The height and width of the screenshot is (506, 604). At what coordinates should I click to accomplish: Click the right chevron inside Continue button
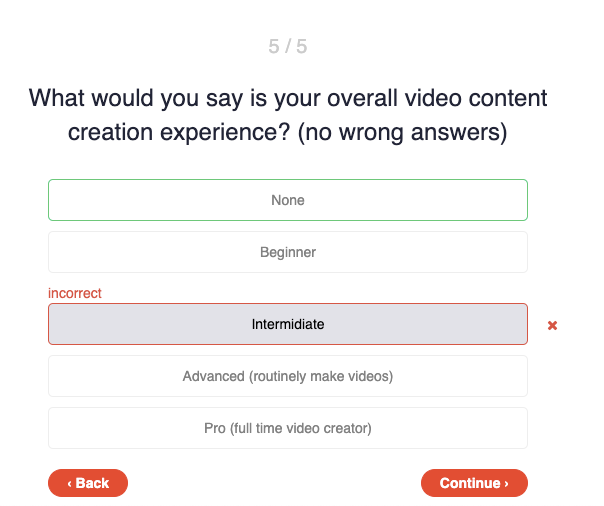pyautogui.click(x=506, y=484)
